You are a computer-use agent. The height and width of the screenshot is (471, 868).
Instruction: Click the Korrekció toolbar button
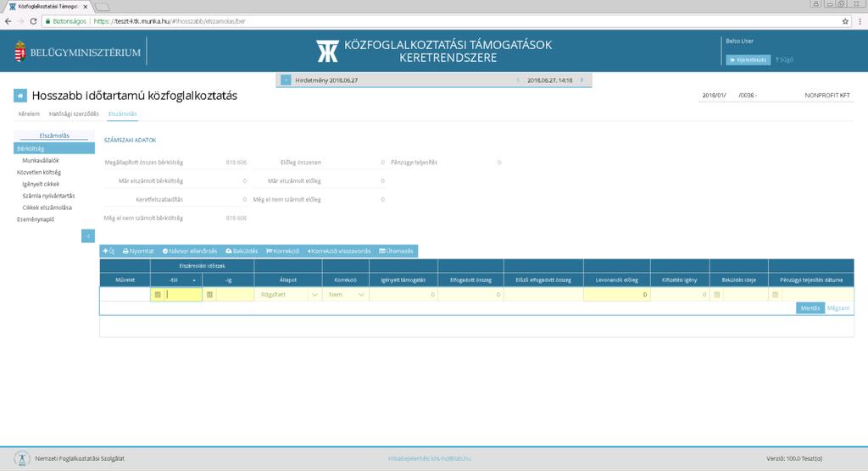pyautogui.click(x=282, y=252)
